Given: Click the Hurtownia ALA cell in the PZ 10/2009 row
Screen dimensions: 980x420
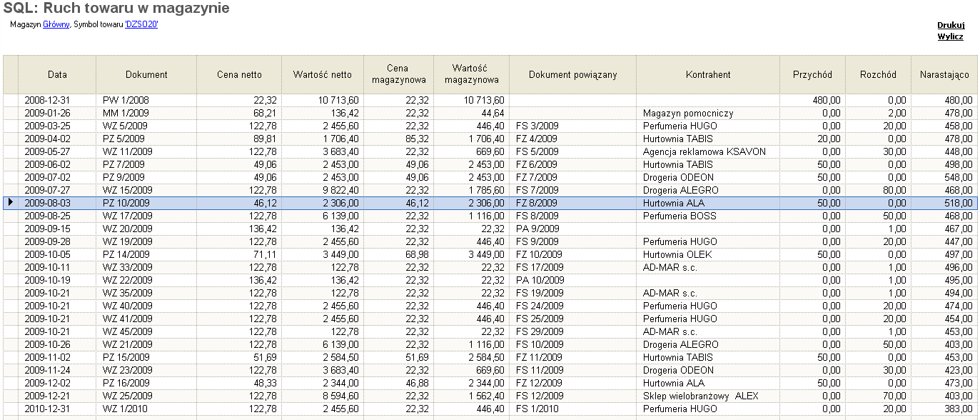Looking at the screenshot, I should 707,203.
